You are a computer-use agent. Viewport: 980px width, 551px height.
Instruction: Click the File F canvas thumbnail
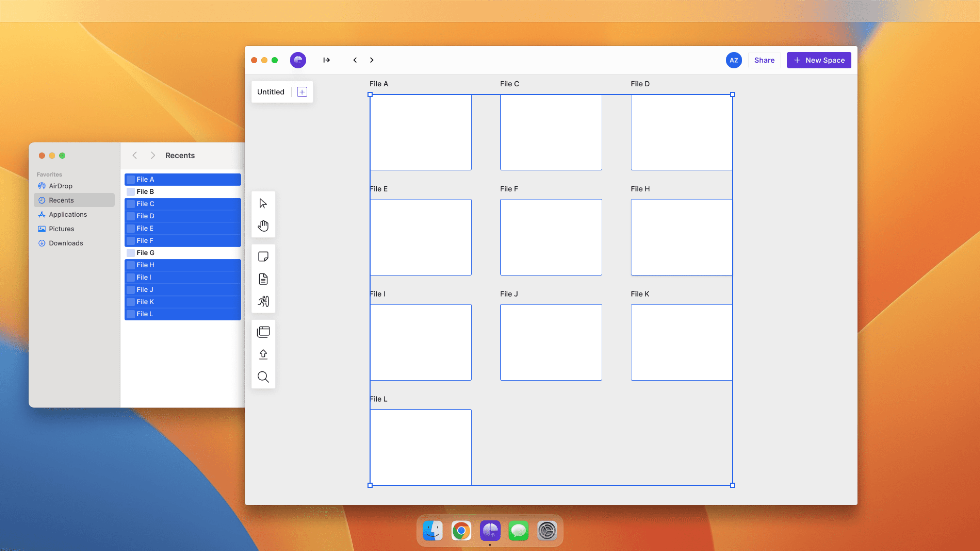551,237
